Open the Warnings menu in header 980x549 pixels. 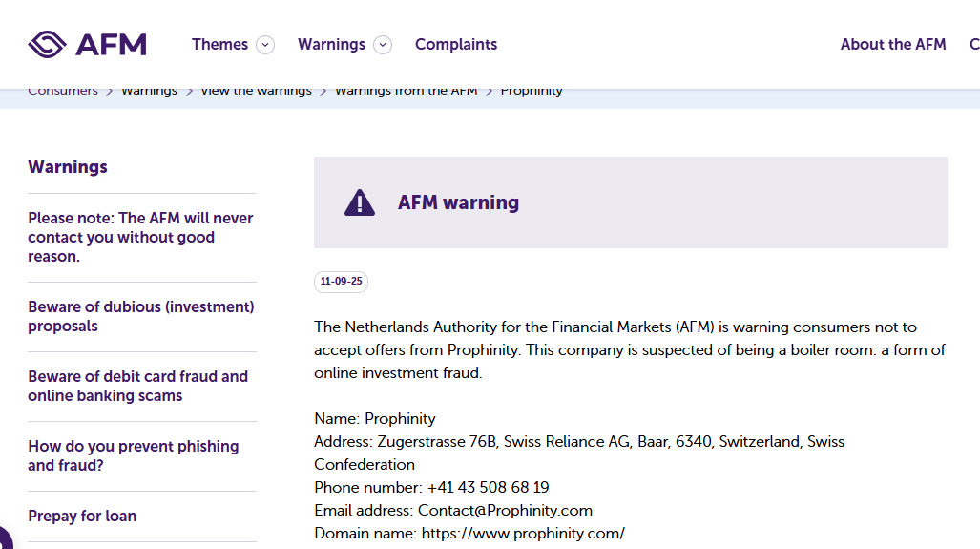tap(331, 44)
